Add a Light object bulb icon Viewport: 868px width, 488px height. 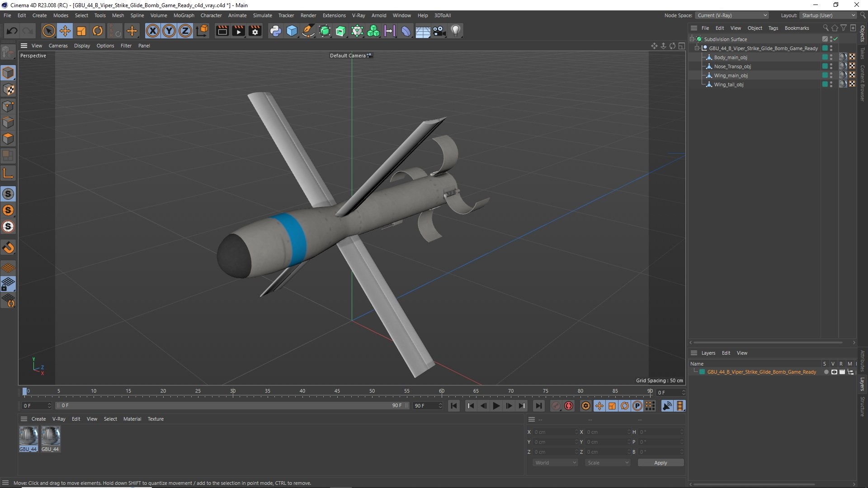(x=456, y=31)
